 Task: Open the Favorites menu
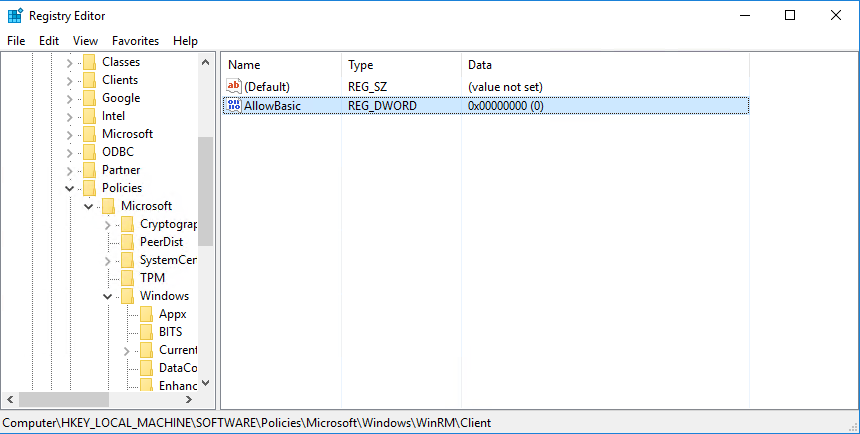tap(135, 41)
